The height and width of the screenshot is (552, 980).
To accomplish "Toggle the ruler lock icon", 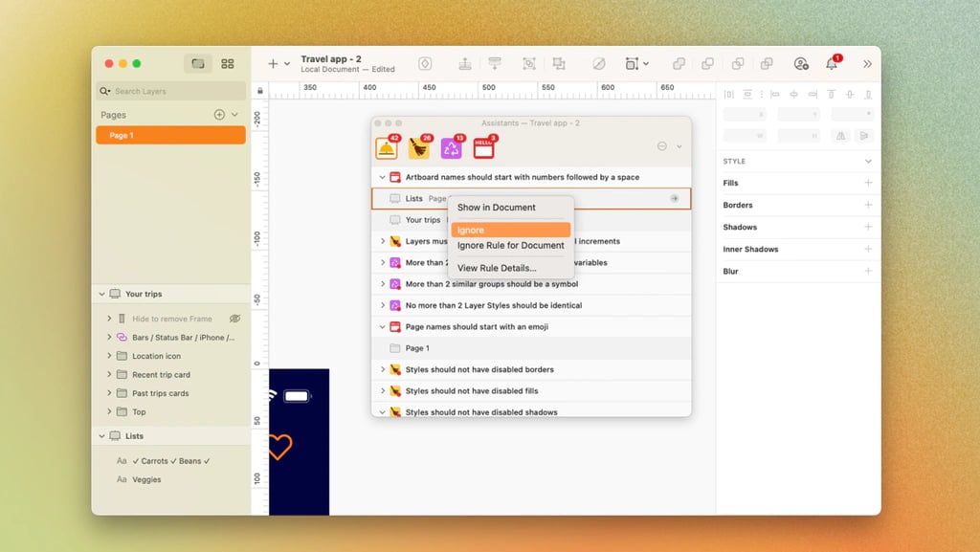I will (259, 91).
